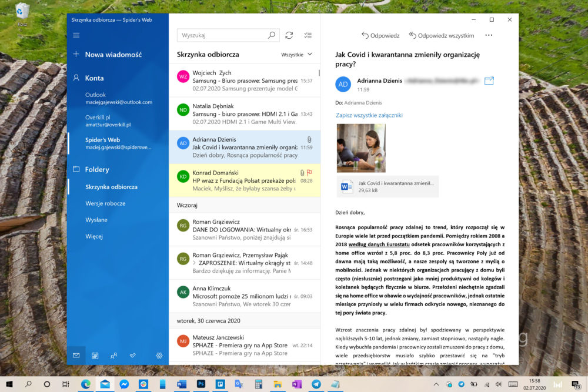Click the AD sender avatar in reading pane
Image resolution: width=588 pixels, height=392 pixels.
click(x=343, y=84)
